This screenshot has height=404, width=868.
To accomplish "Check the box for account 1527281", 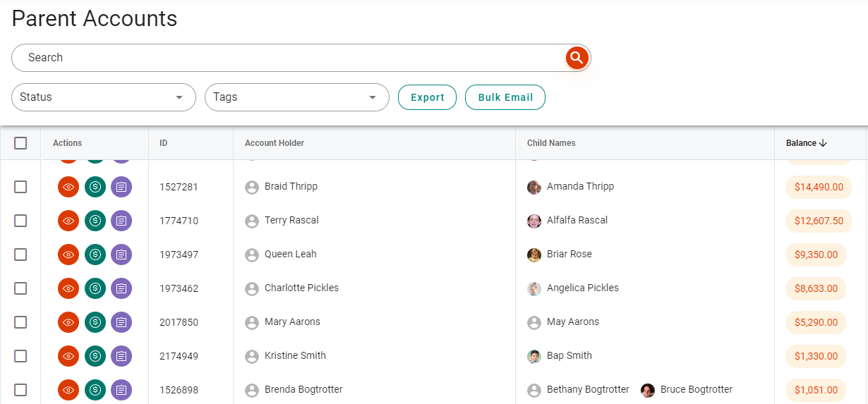I will coord(20,187).
